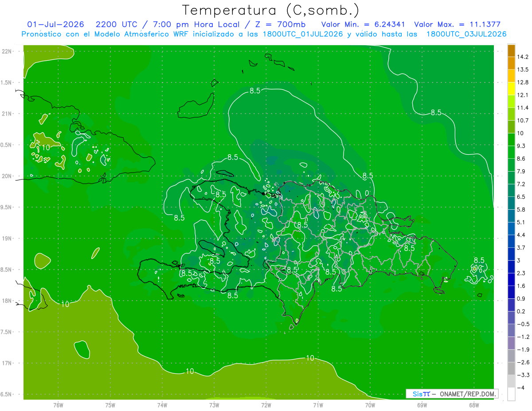This screenshot has height=411, width=532.
Task: Click the '5.1' legend value
Action: [521, 222]
